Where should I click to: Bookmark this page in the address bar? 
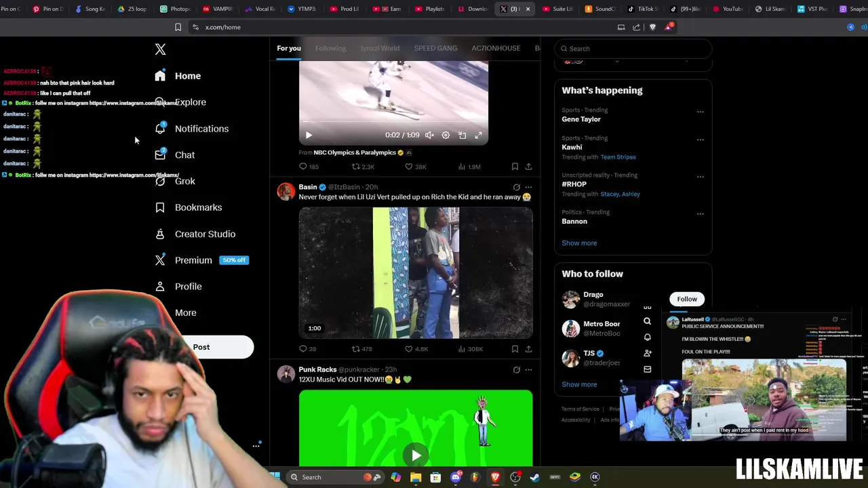[x=178, y=27]
